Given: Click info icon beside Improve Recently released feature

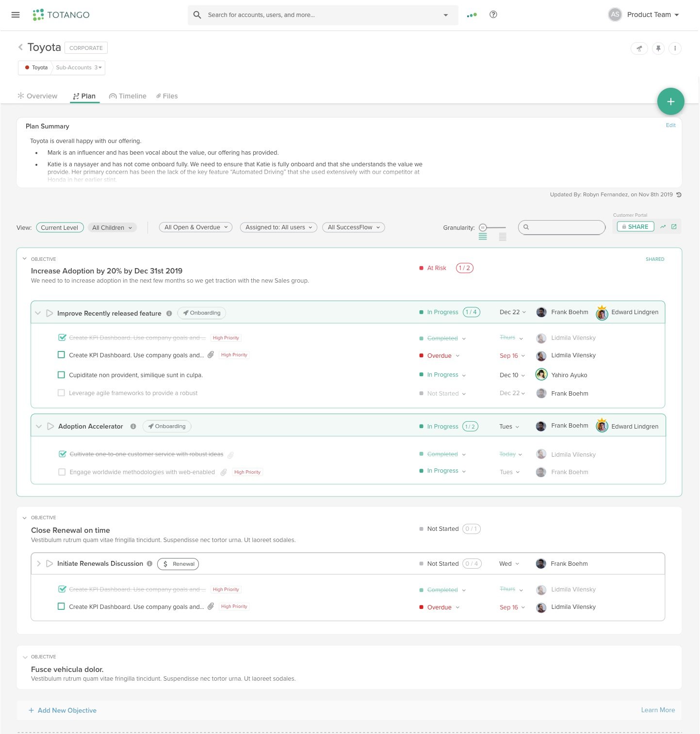Looking at the screenshot, I should 169,313.
